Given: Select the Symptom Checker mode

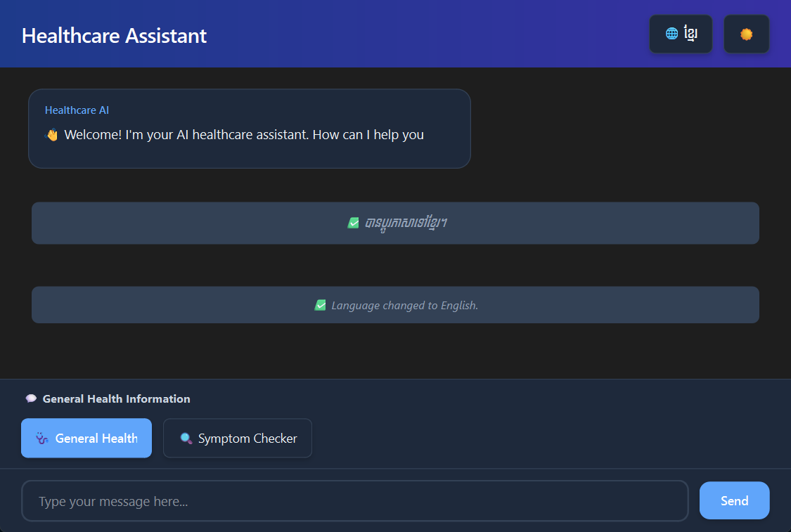Looking at the screenshot, I should tap(238, 438).
